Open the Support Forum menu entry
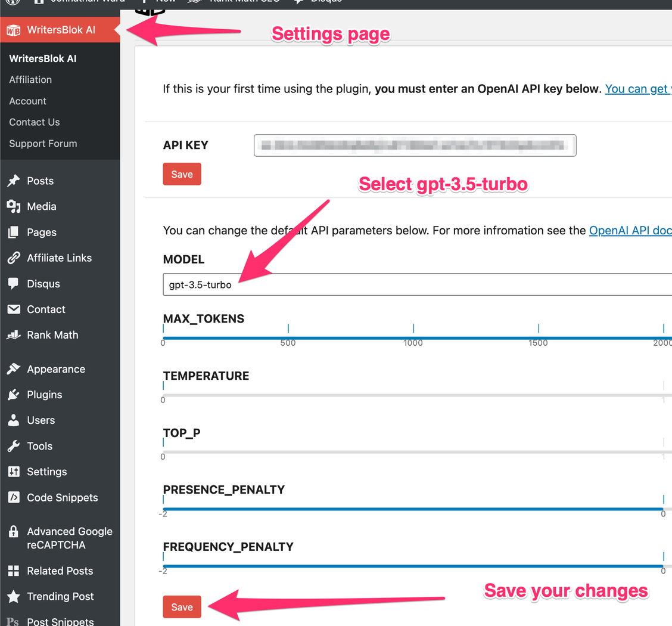This screenshot has width=672, height=626. click(43, 143)
